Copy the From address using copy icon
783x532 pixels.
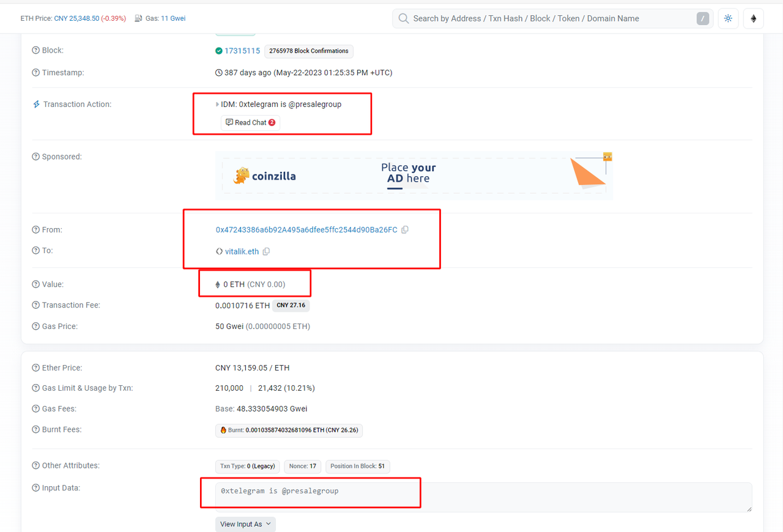pos(405,230)
